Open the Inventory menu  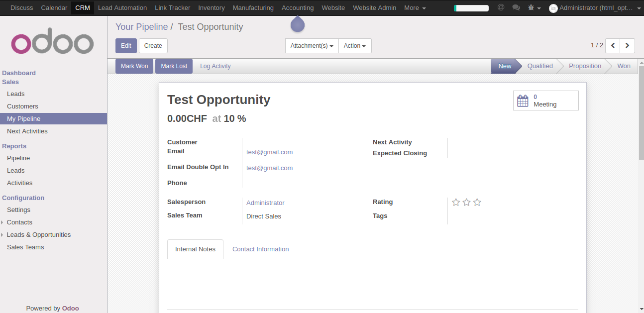tap(212, 8)
